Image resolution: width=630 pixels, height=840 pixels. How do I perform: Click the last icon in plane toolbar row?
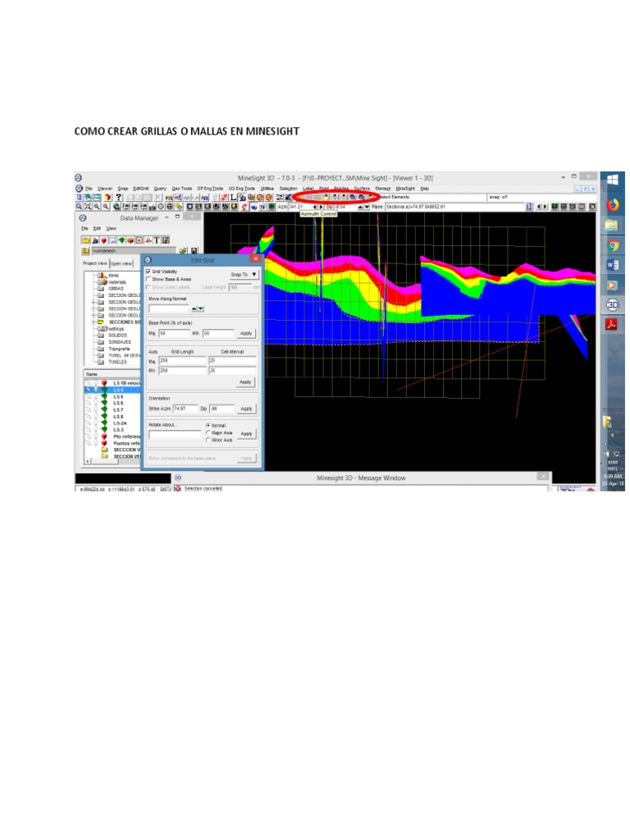[592, 206]
